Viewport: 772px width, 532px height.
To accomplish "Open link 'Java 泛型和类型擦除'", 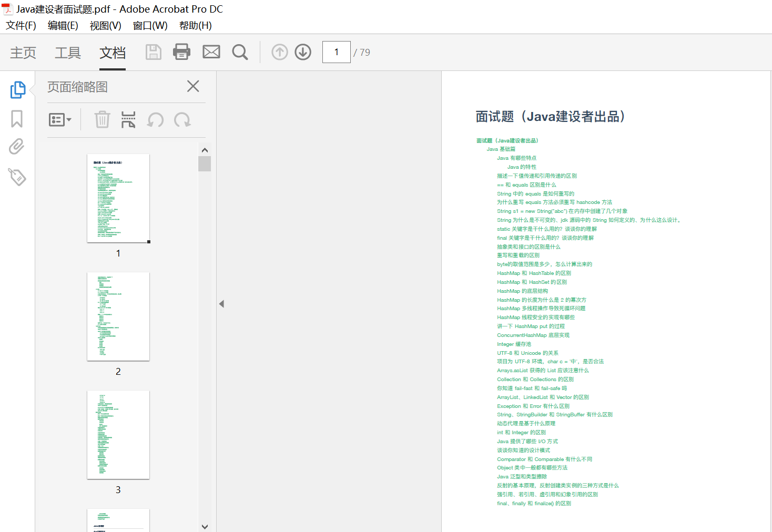I will (x=522, y=477).
